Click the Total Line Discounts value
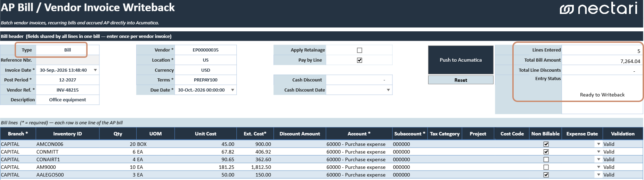This screenshot has width=644, height=180. point(602,70)
